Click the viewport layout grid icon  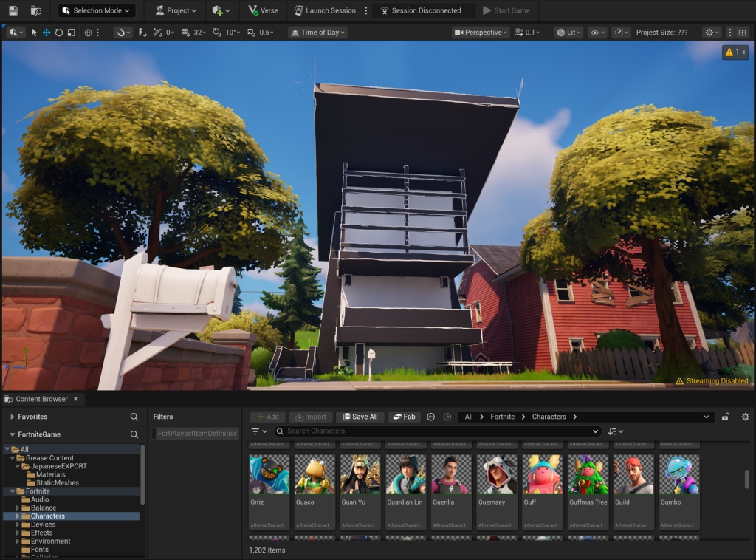(742, 33)
